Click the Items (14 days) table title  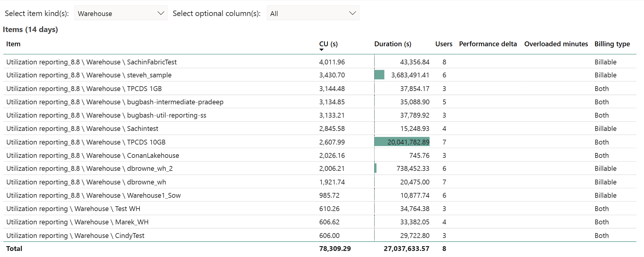point(30,30)
